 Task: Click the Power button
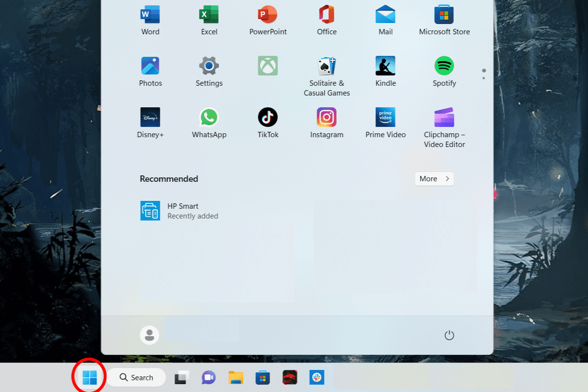point(449,335)
